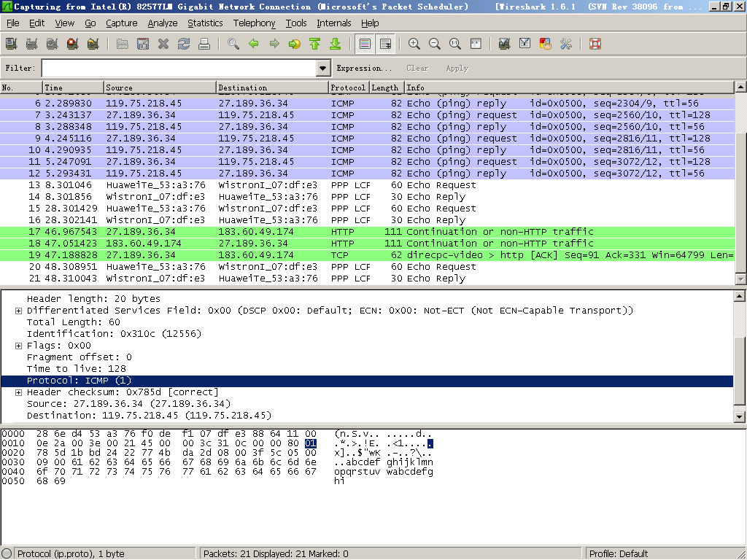Click the Find packet magnifier icon

pyautogui.click(x=233, y=44)
